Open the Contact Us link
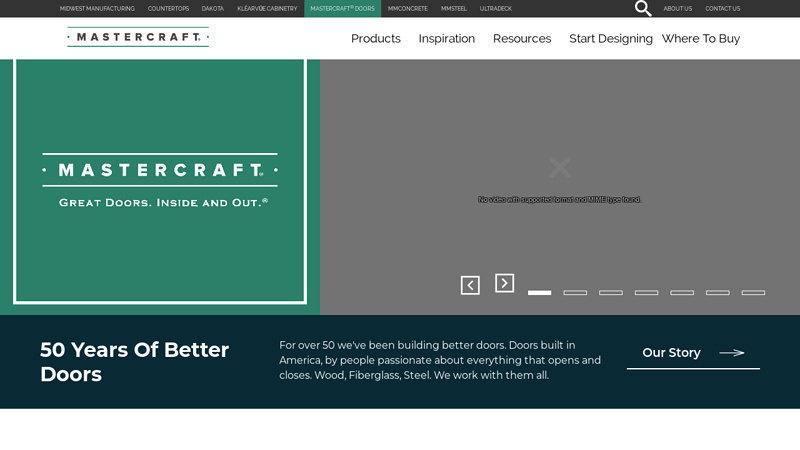Viewport: 800px width, 450px height. coord(722,9)
